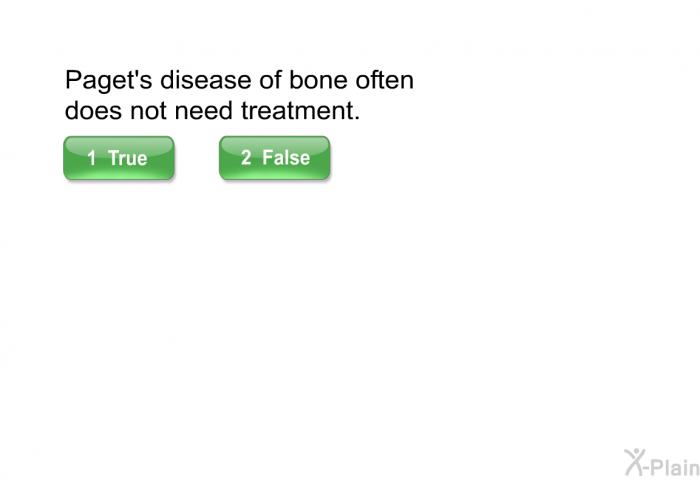Open the X-Plain branding watermark

662,463
